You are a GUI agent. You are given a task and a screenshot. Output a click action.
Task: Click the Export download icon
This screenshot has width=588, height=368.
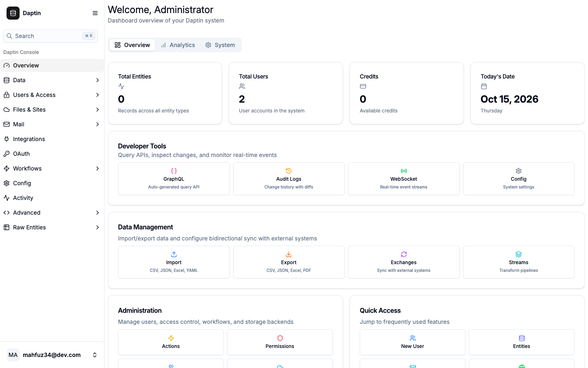tap(289, 254)
